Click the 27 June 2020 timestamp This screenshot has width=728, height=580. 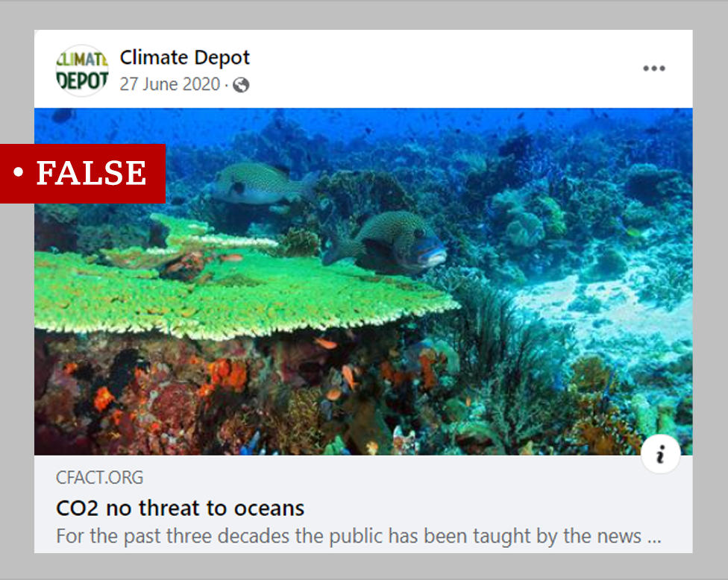[x=169, y=84]
